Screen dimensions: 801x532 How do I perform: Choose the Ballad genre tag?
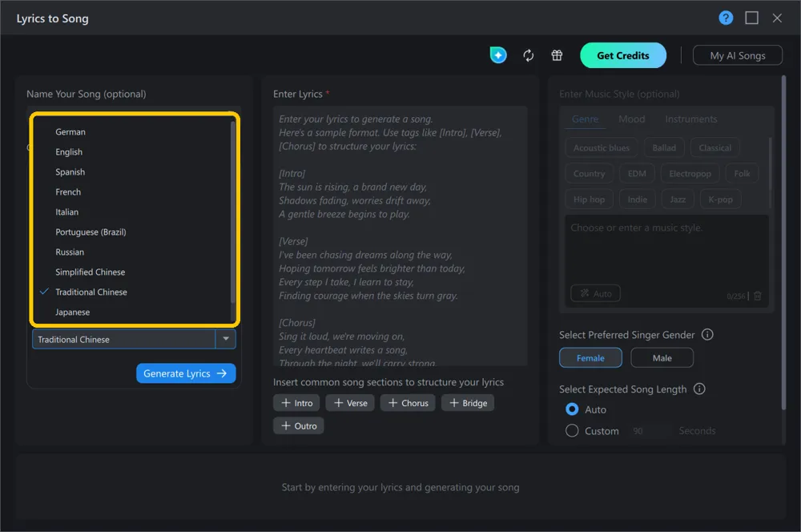pyautogui.click(x=663, y=147)
